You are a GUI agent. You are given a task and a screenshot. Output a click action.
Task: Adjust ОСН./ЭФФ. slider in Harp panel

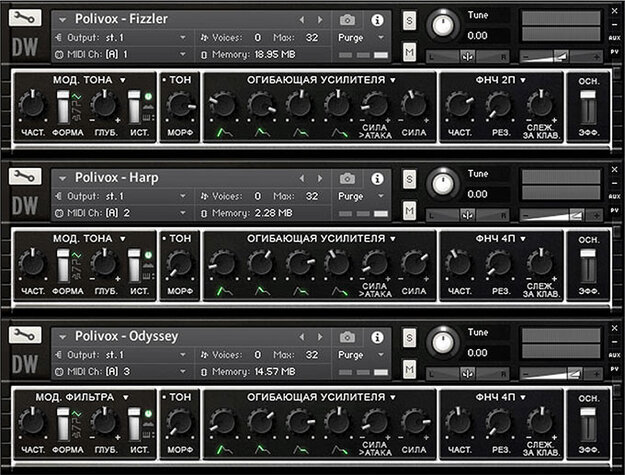(x=588, y=265)
